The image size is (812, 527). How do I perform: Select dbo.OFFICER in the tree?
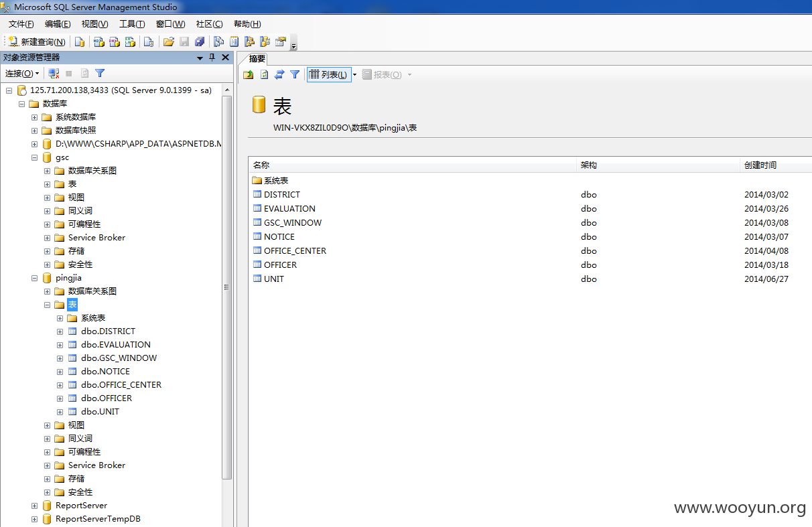pos(107,398)
